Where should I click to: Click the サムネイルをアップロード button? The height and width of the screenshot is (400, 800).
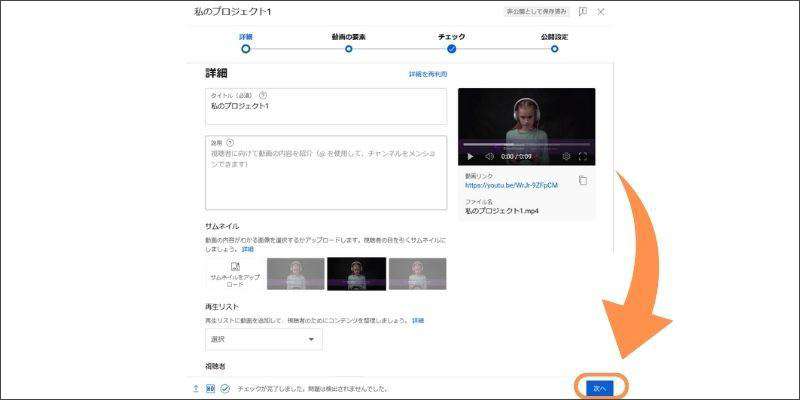[x=235, y=274]
